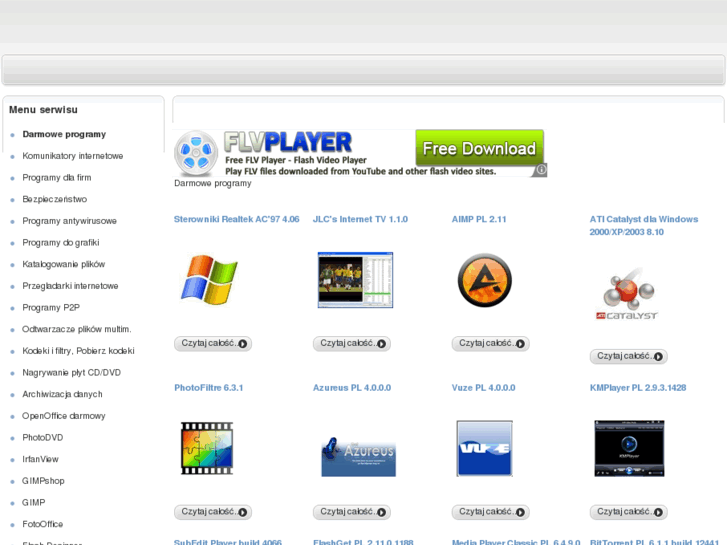Click the FLVPLAYER banner logo text
Image resolution: width=727 pixels, height=545 pixels.
(x=288, y=142)
